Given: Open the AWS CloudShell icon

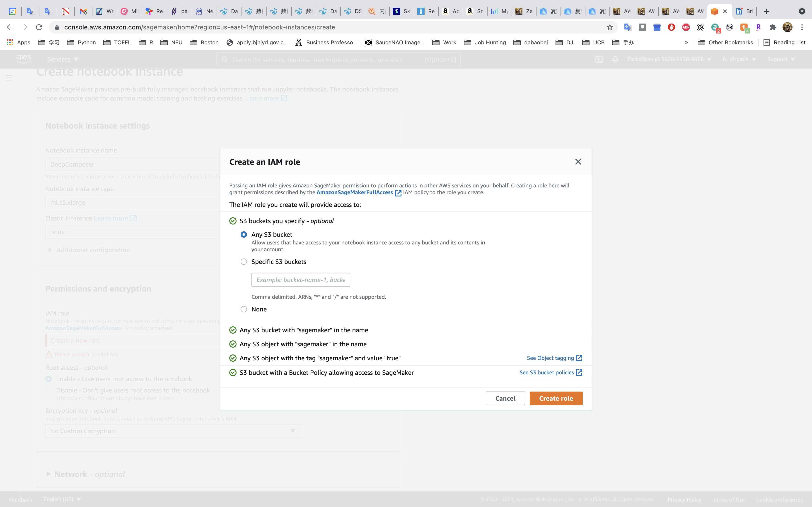Looking at the screenshot, I should (x=599, y=59).
